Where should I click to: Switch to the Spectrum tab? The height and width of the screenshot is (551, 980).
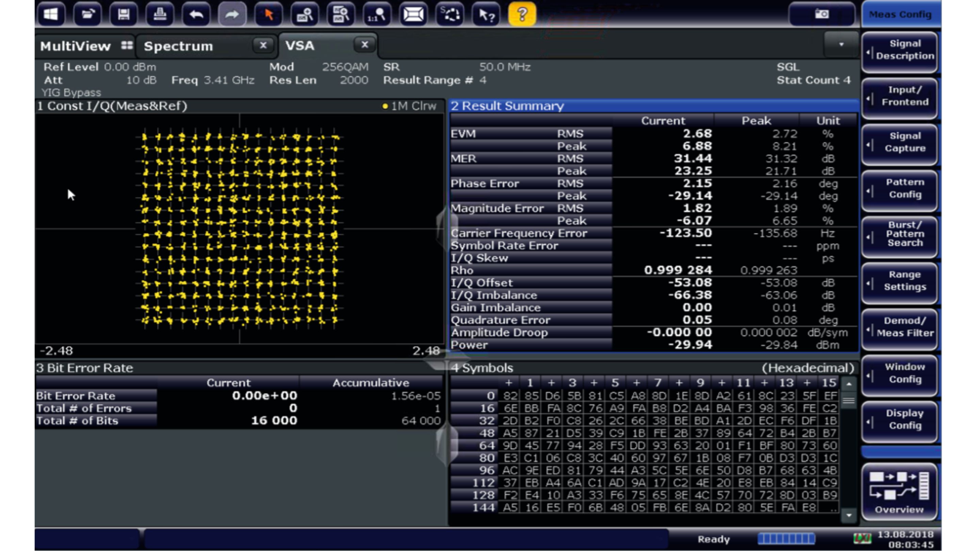click(179, 46)
